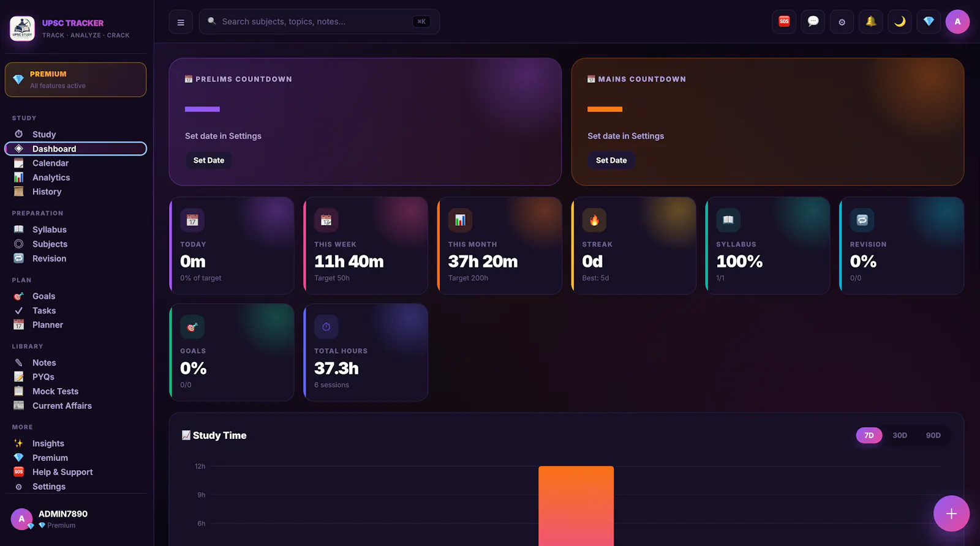This screenshot has width=980, height=546.
Task: Click the Target 200h text
Action: pyautogui.click(x=468, y=278)
